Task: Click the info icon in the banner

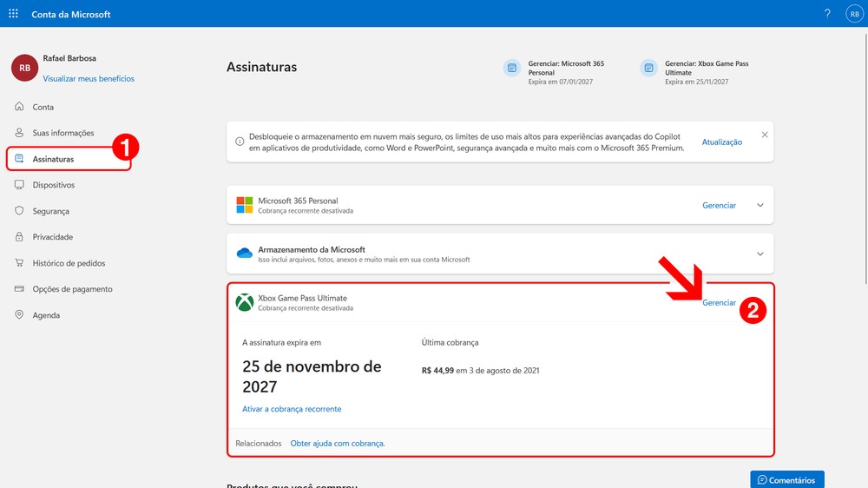Action: point(240,142)
